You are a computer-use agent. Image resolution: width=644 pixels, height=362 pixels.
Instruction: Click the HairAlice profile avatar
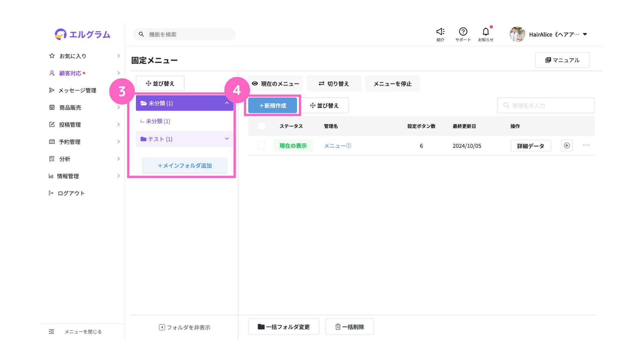[517, 34]
